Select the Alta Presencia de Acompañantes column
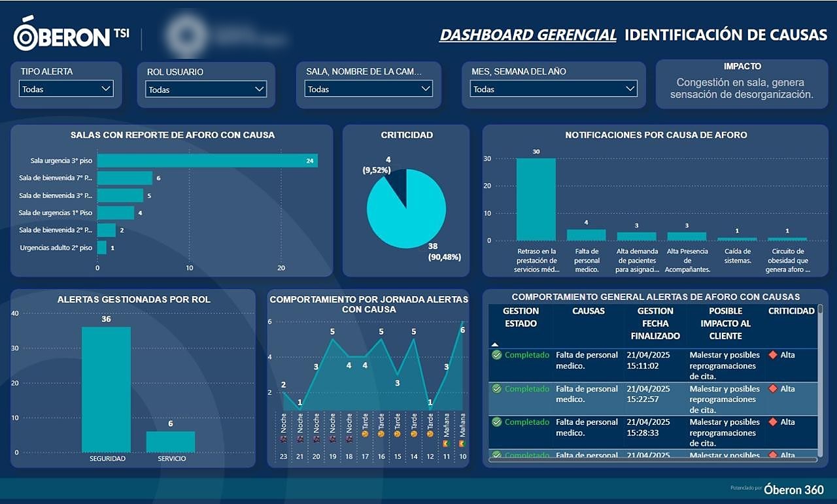The height and width of the screenshot is (504, 837). [x=687, y=236]
